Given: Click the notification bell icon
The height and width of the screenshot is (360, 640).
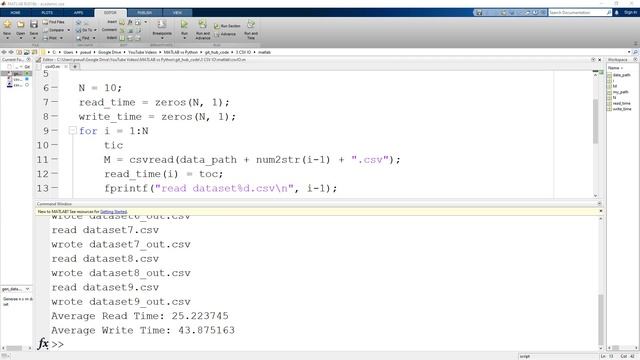Looking at the screenshot, I should click(x=617, y=13).
